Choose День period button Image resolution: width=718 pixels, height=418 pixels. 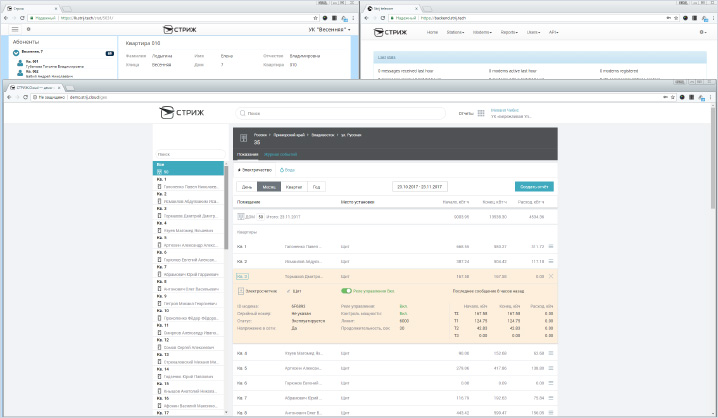click(x=247, y=187)
